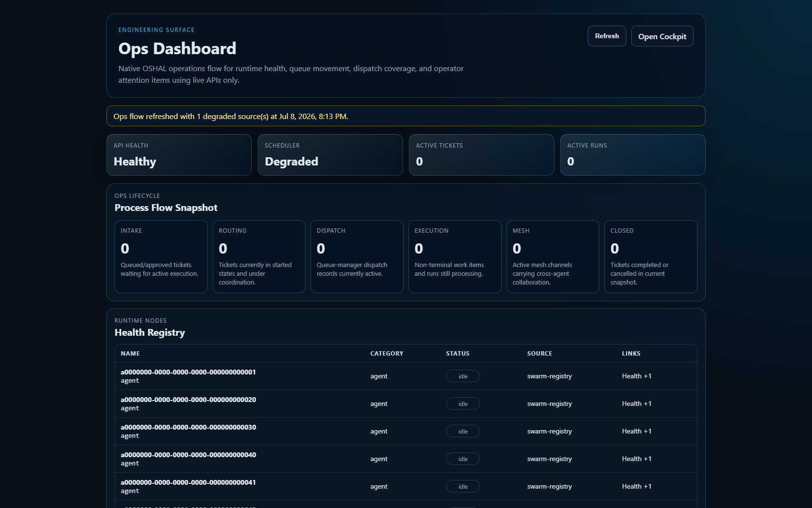This screenshot has width=812, height=508.
Task: Click swarm-registry source for node ending 040
Action: [550, 459]
